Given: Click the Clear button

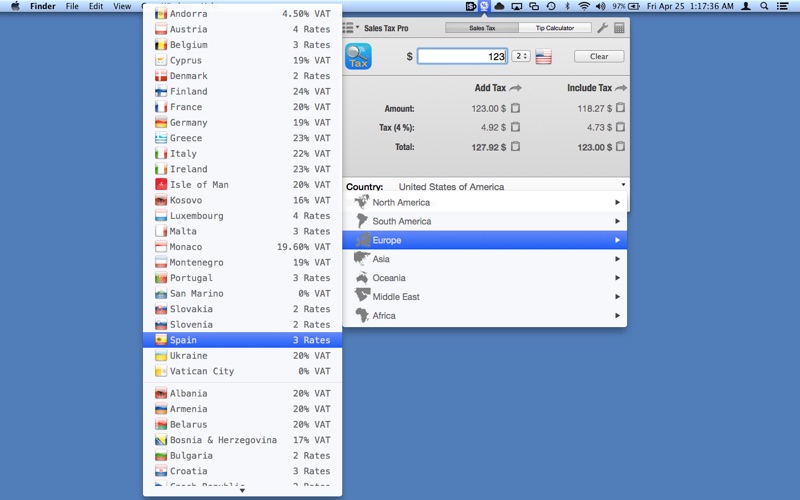Looking at the screenshot, I should click(x=599, y=56).
